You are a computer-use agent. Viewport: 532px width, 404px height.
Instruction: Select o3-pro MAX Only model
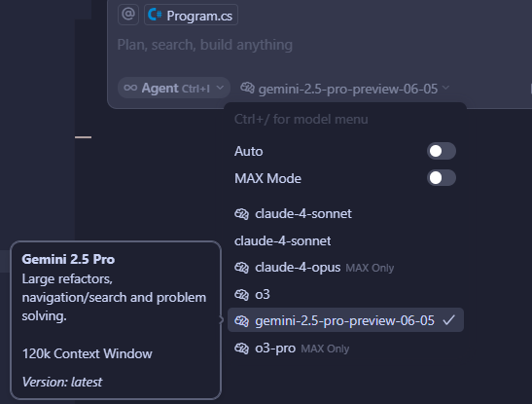pos(345,349)
